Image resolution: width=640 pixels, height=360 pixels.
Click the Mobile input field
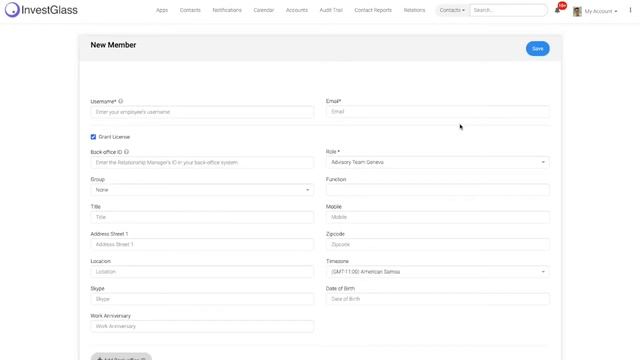point(438,217)
